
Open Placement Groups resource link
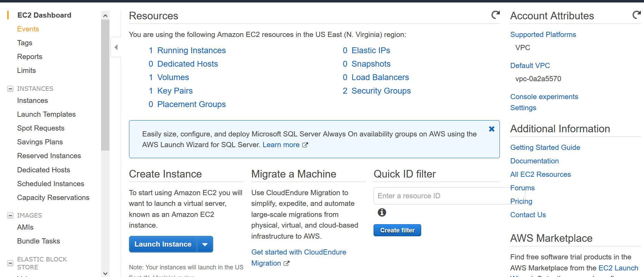tap(191, 104)
